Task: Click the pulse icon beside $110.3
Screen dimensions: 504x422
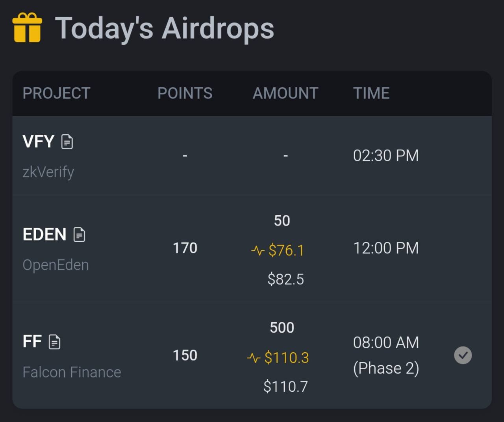Action: (x=254, y=358)
